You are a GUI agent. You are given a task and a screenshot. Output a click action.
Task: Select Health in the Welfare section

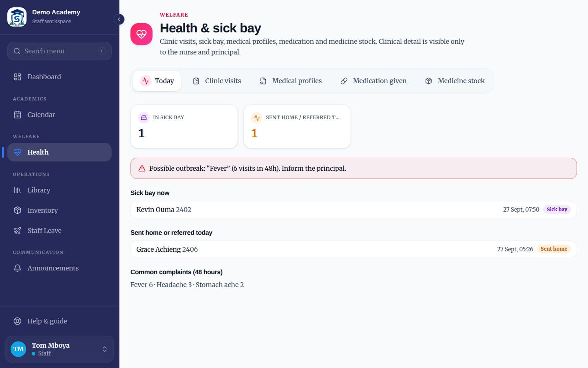tap(59, 152)
